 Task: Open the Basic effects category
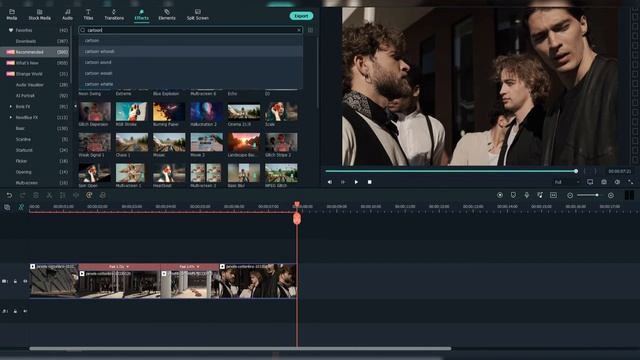[x=35, y=128]
